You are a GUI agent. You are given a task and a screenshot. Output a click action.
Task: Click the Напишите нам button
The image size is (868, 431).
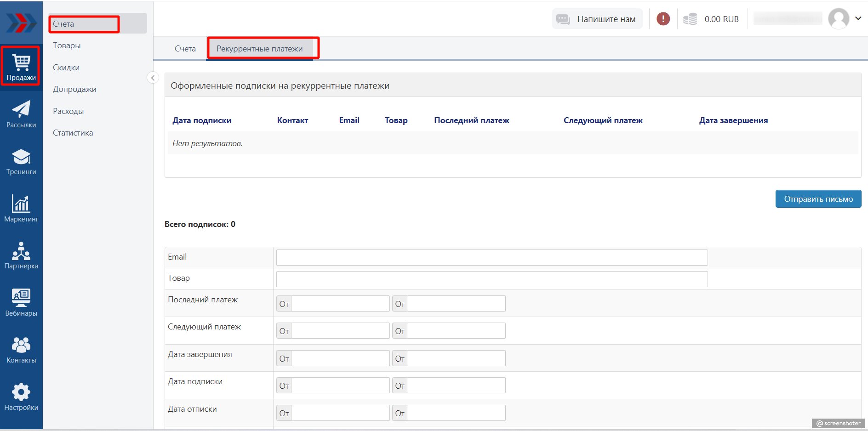pyautogui.click(x=597, y=19)
